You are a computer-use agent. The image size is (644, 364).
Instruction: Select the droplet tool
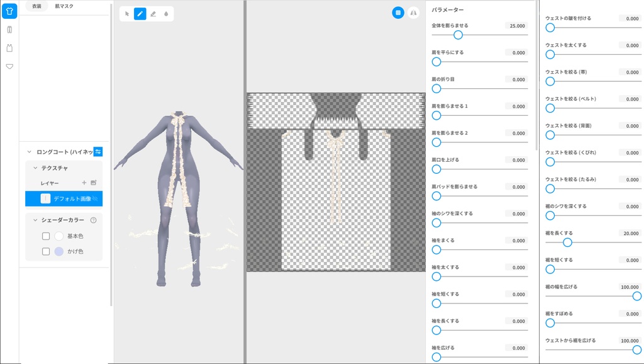[166, 14]
